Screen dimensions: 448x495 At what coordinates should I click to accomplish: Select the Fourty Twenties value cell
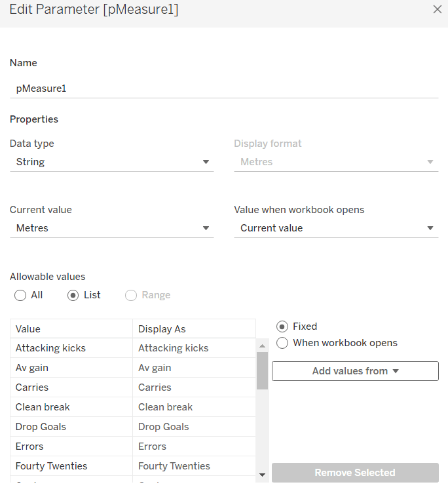coord(51,466)
